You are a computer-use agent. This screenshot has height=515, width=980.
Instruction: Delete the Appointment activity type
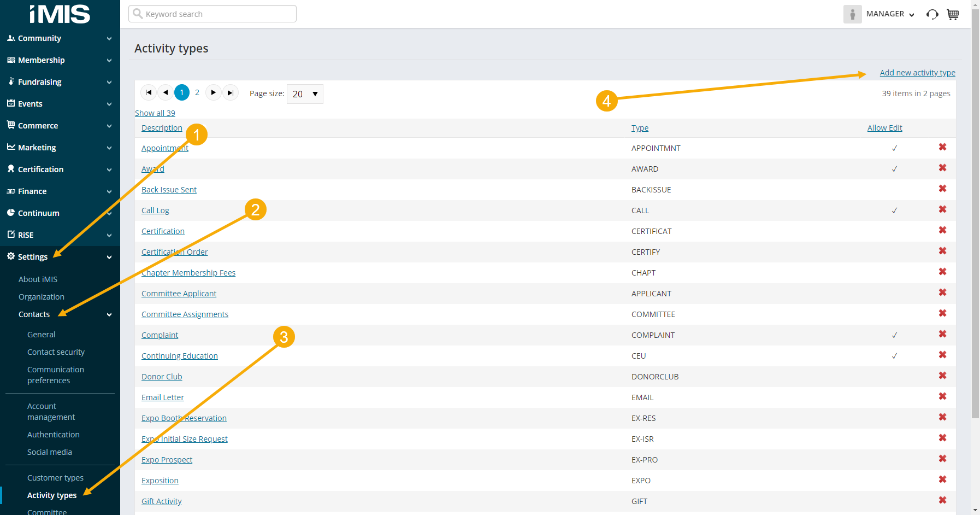point(942,147)
